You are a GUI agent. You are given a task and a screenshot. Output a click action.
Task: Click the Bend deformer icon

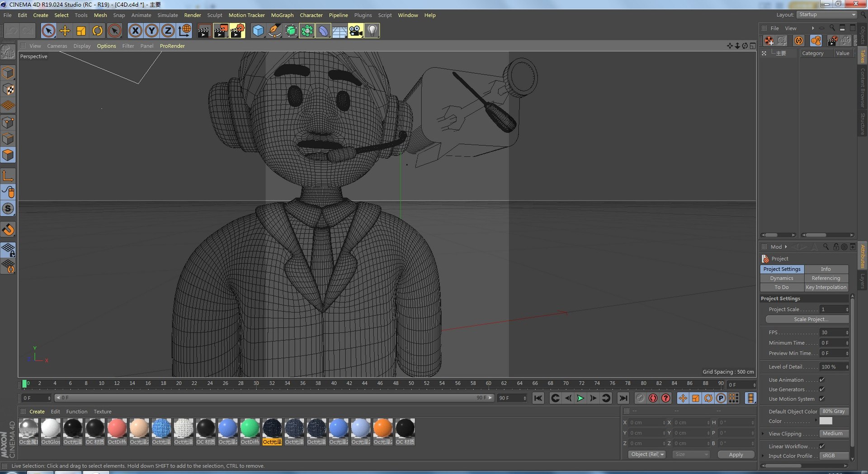point(323,31)
